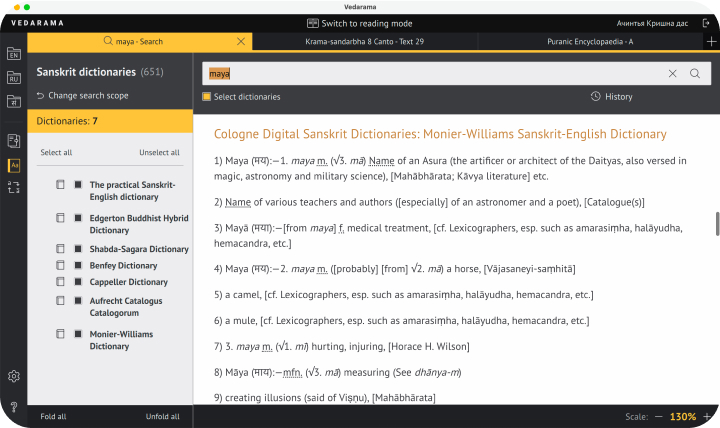Run search with magnifier icon
The width and height of the screenshot is (720, 428).
[695, 73]
